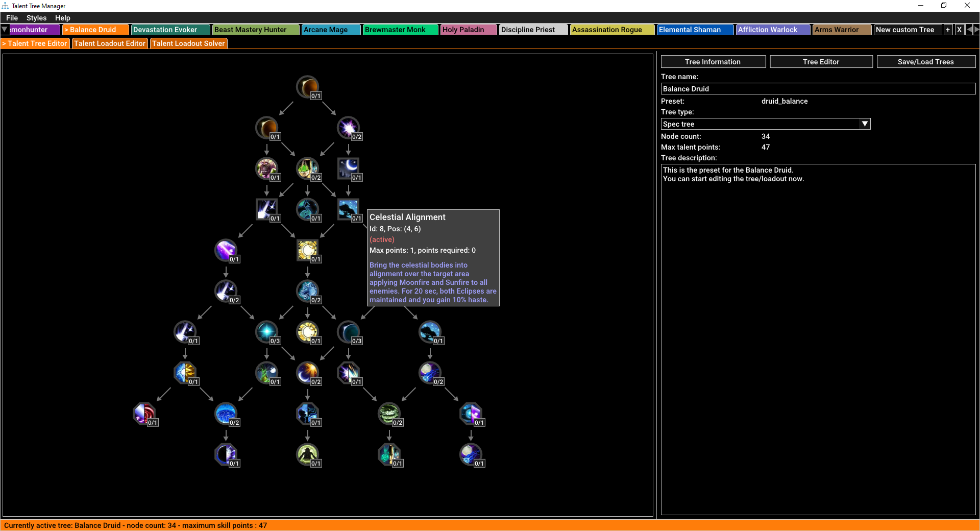Show next tabs with the right arrow
The width and height of the screenshot is (980, 531).
coord(976,30)
